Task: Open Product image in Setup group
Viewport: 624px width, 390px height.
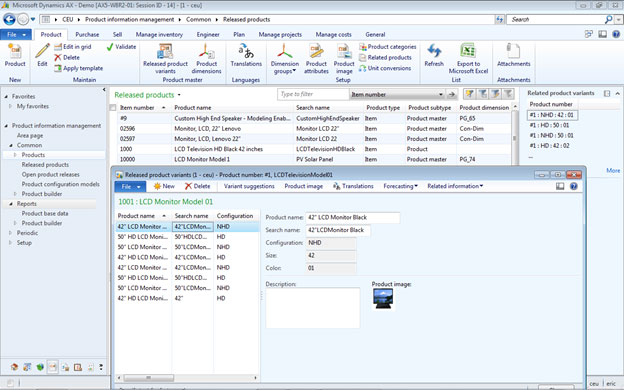Action: 344,59
